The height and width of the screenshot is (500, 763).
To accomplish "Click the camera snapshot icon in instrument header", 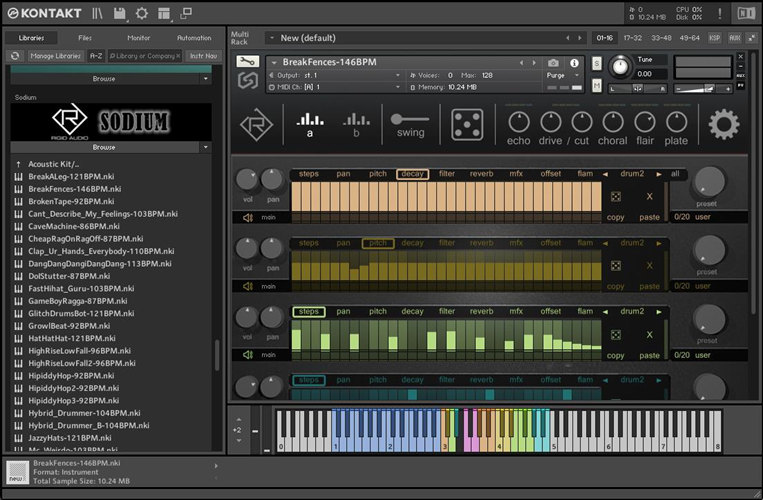I will [x=553, y=63].
